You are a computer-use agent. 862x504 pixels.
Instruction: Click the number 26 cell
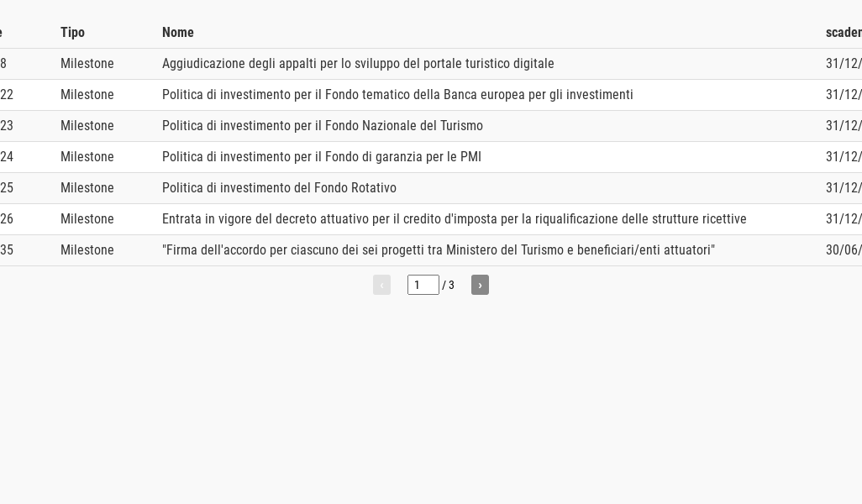click(x=7, y=219)
